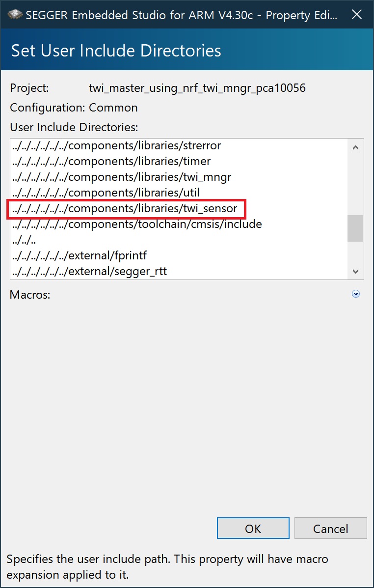Close the Property Editor window
This screenshot has height=588, width=374.
(357, 15)
